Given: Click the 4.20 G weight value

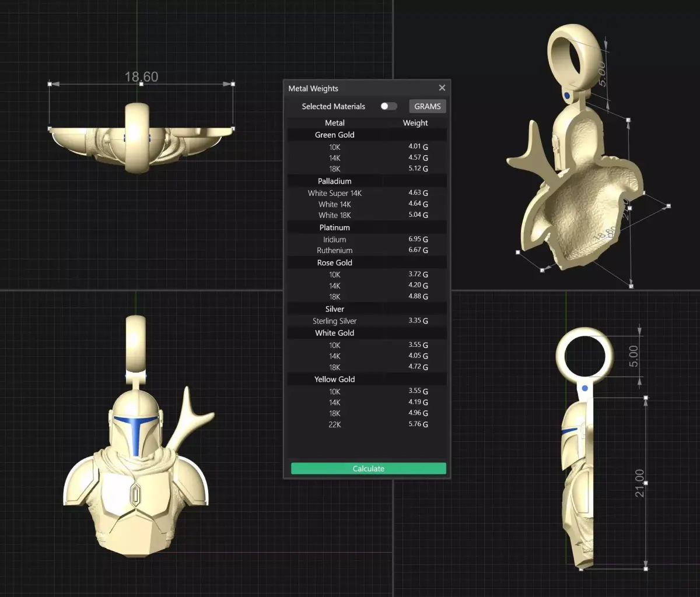Looking at the screenshot, I should coord(418,286).
